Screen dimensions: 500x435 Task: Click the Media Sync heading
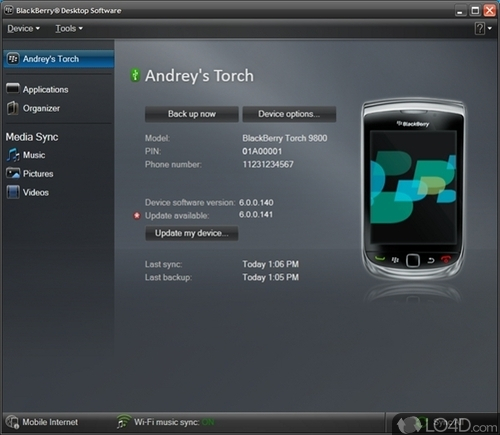32,137
